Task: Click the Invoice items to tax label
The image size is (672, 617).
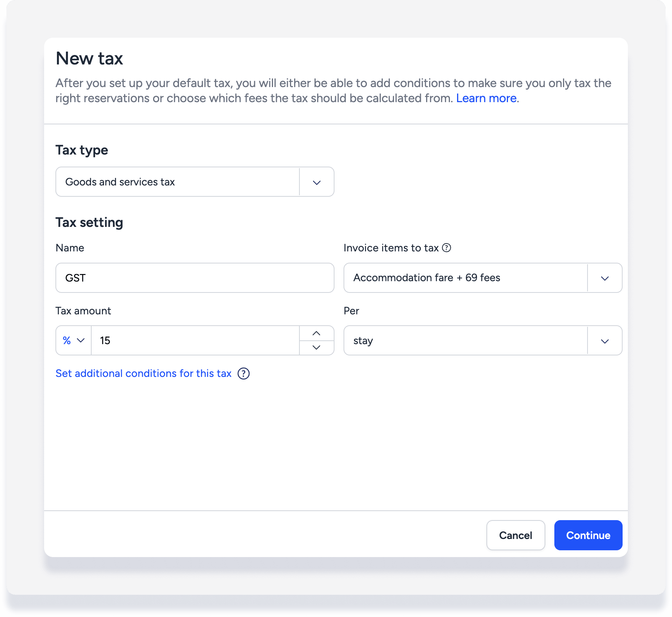Action: [x=391, y=248]
